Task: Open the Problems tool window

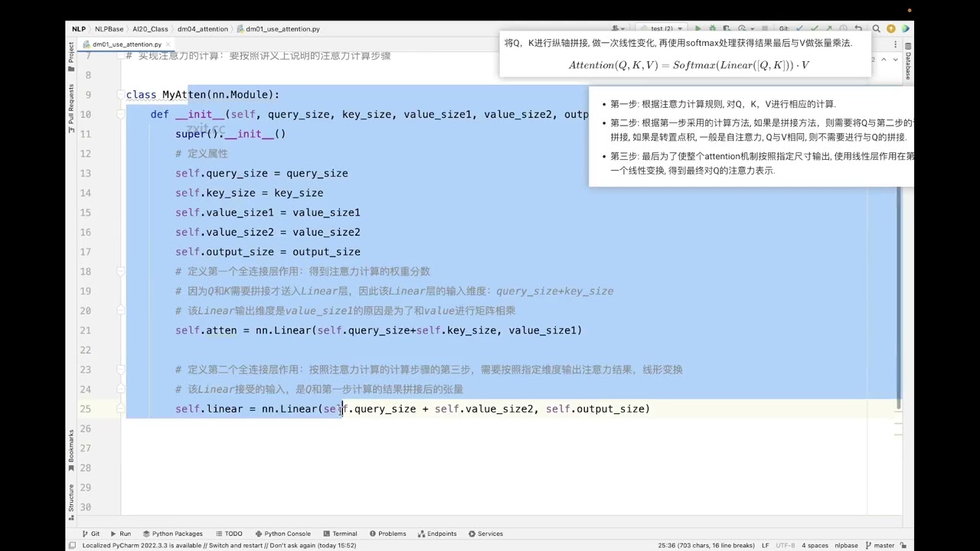Action: coord(387,533)
